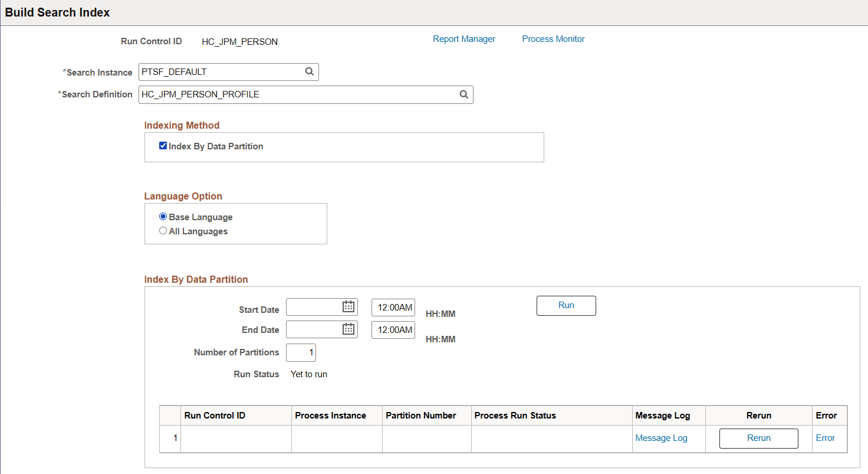Click the End Date 12:00AM time field

coord(393,329)
